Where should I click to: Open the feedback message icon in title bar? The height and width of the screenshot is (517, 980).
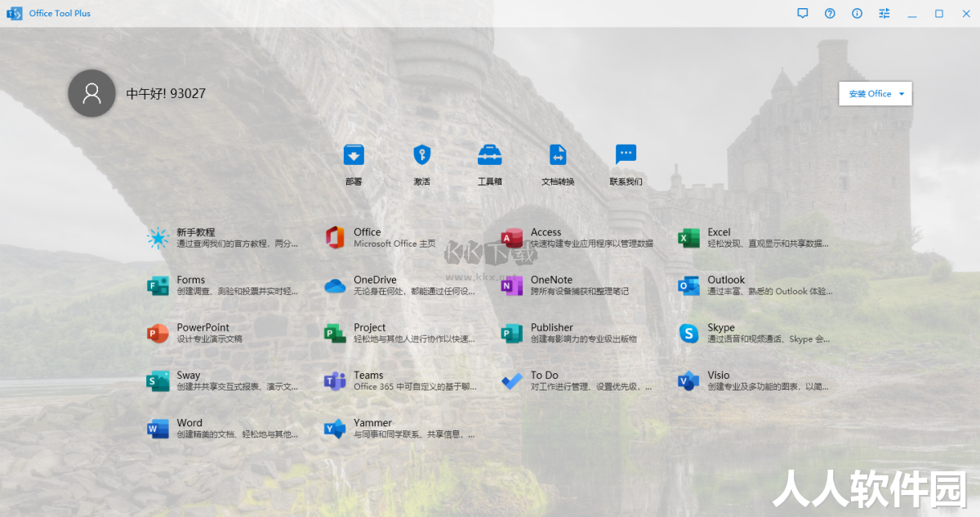click(x=803, y=13)
